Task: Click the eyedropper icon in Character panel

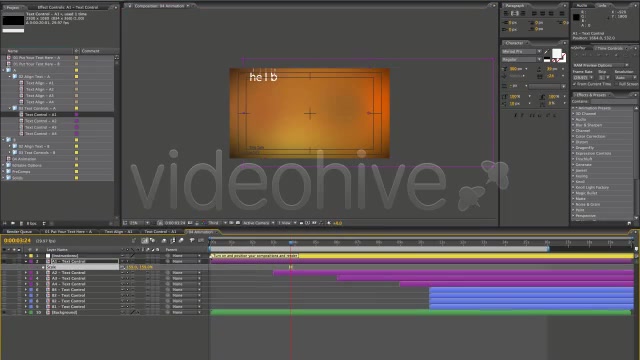Action: (547, 52)
